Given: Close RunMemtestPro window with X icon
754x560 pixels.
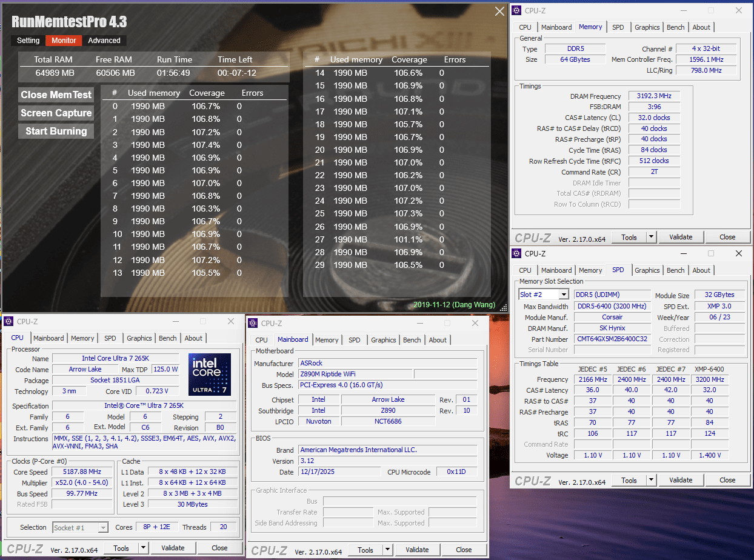Looking at the screenshot, I should 499,12.
